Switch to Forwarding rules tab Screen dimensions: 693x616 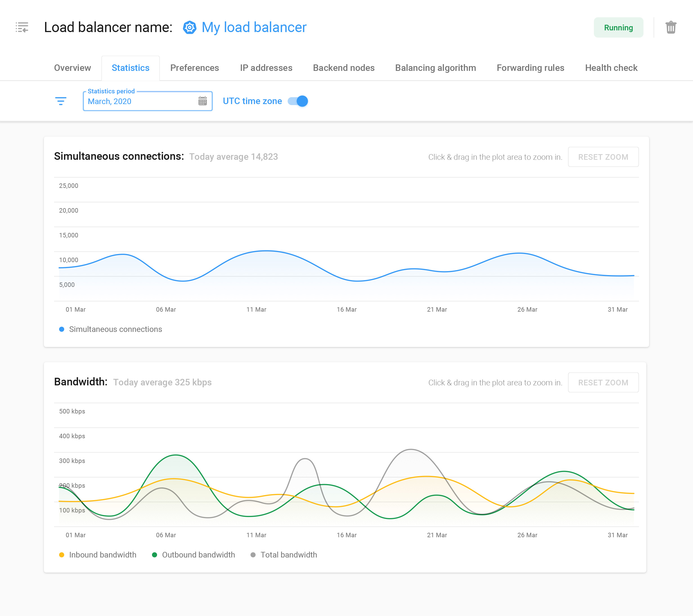[531, 68]
